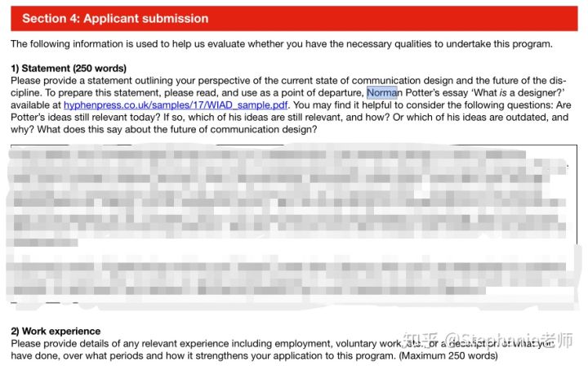Click the "(Maximum 250 words)" note
Viewport: 588px width, 366px height.
tap(448, 355)
